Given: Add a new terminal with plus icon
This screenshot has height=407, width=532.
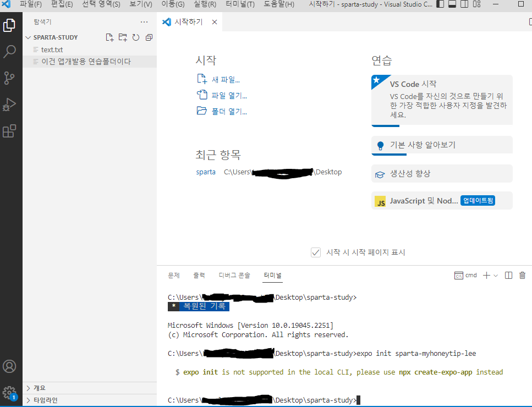Looking at the screenshot, I should click(486, 276).
